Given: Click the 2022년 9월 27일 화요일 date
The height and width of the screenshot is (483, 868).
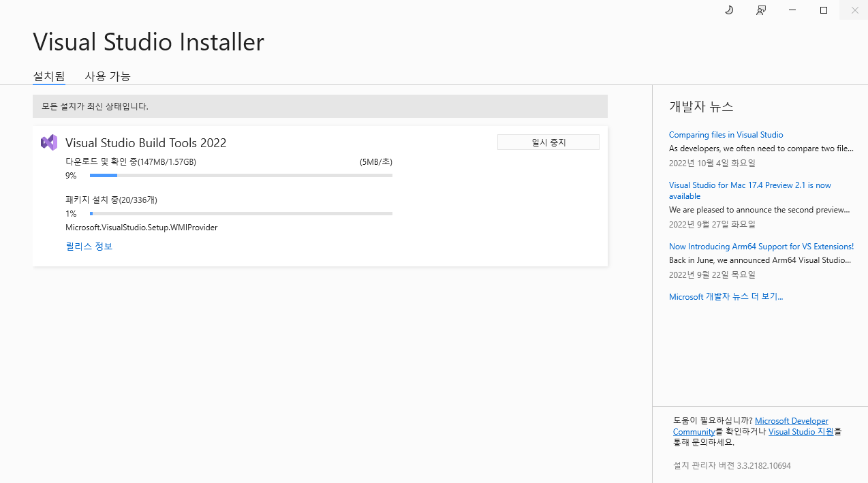Looking at the screenshot, I should click(x=712, y=225).
